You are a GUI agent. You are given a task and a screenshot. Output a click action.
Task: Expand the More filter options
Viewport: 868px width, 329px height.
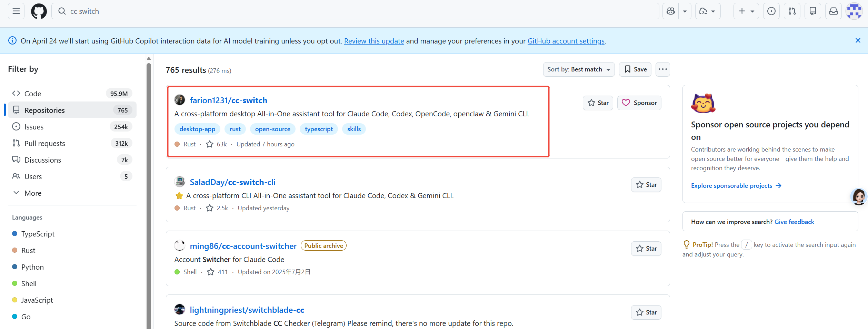72,193
